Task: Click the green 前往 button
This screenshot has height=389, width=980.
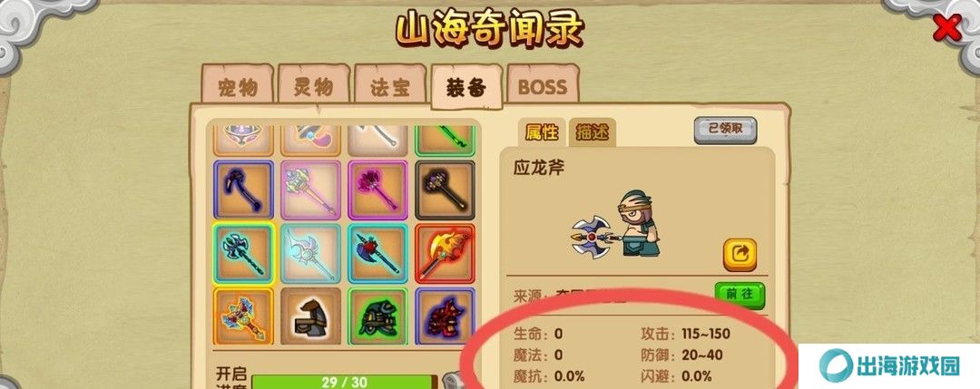Action: [x=740, y=296]
